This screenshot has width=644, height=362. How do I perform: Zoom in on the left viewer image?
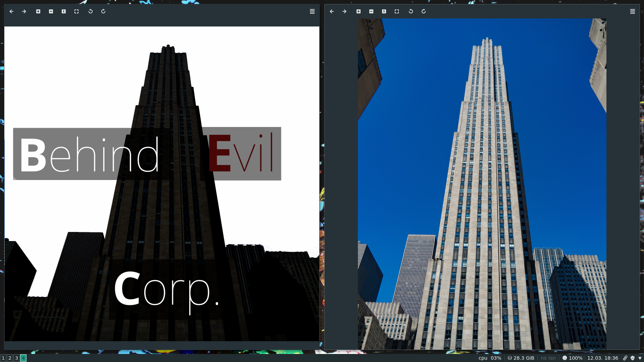coord(38,11)
